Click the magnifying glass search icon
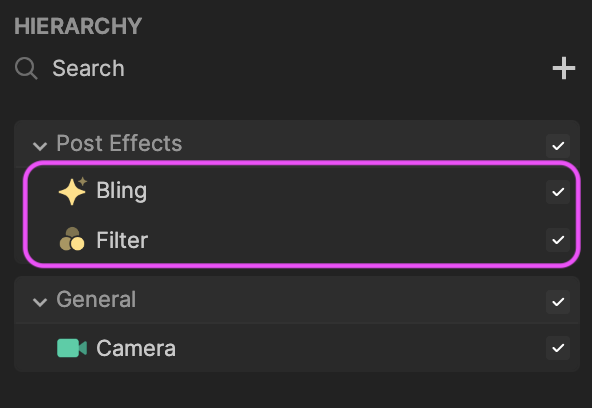592x408 pixels. (x=26, y=68)
